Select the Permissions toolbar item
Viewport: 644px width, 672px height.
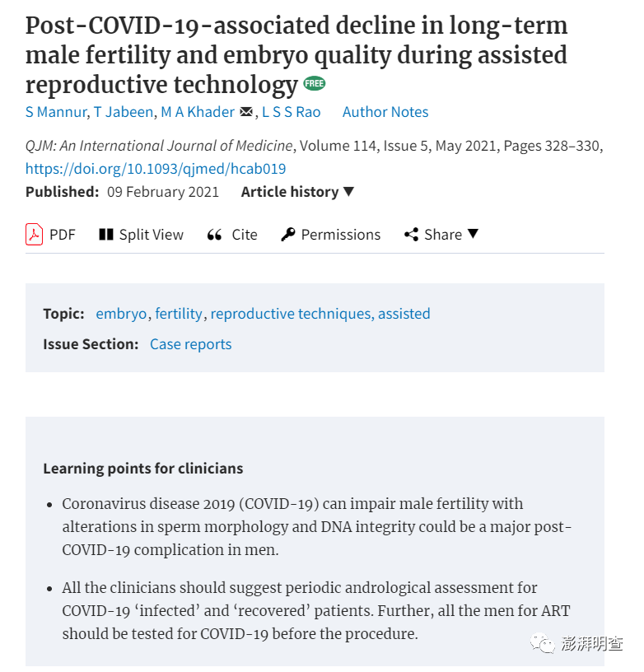click(331, 235)
